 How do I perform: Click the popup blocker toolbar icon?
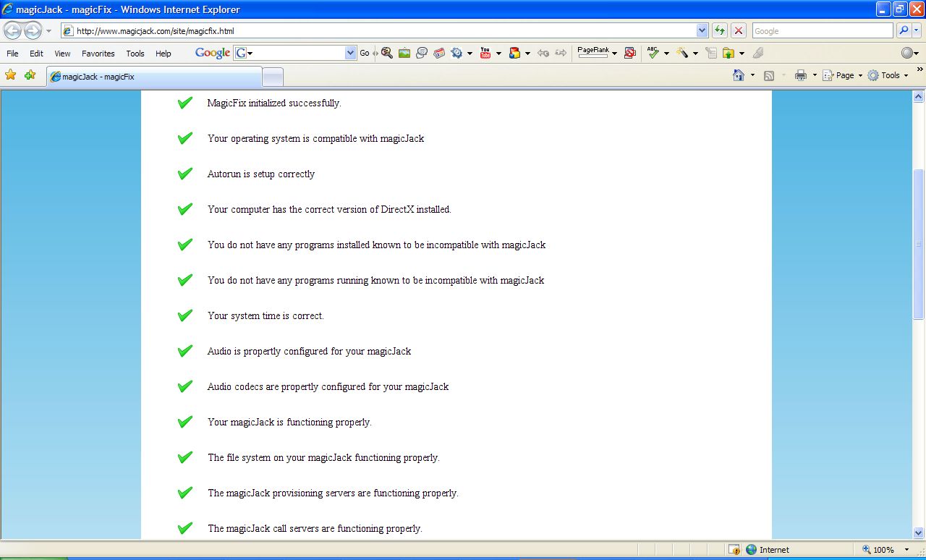pyautogui.click(x=630, y=53)
